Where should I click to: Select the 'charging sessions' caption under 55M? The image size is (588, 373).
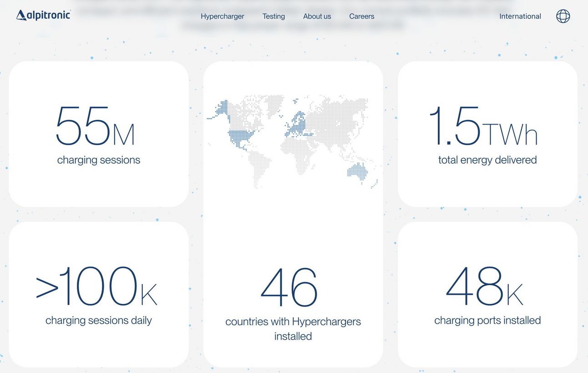coord(99,160)
